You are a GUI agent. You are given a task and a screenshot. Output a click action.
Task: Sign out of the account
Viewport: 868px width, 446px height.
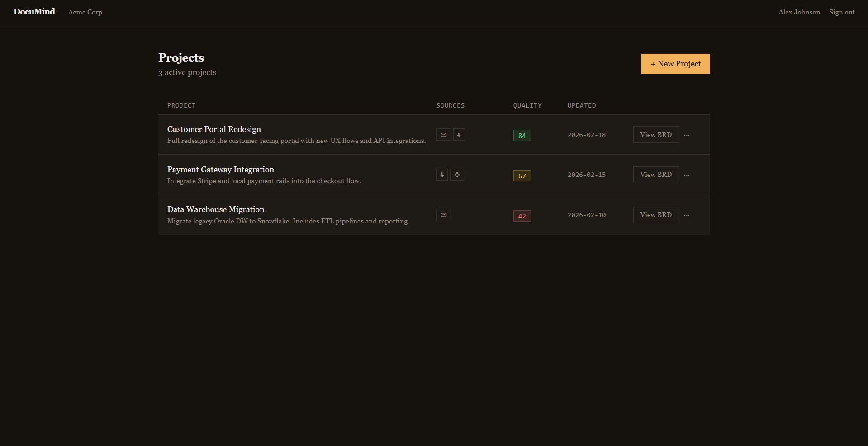[842, 12]
